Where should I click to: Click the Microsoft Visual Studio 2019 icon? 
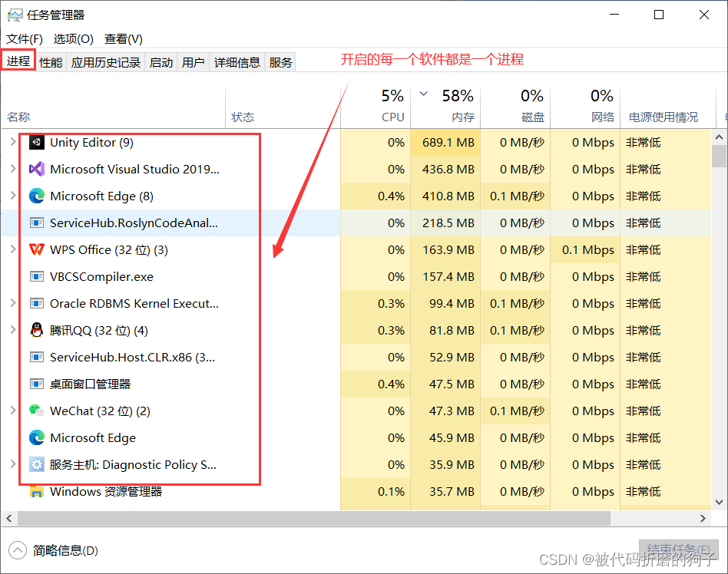click(x=37, y=170)
